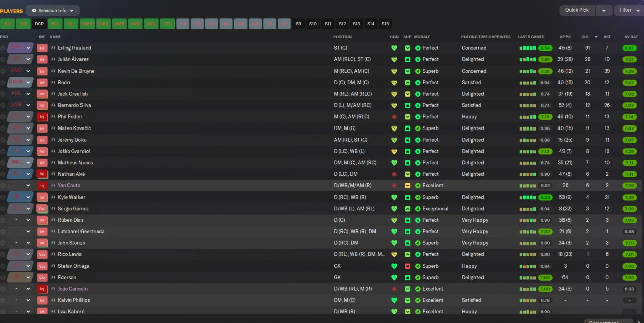Select the DCR position slot tab
Image resolution: width=644 pixels, height=323 pixels.
(x=39, y=24)
